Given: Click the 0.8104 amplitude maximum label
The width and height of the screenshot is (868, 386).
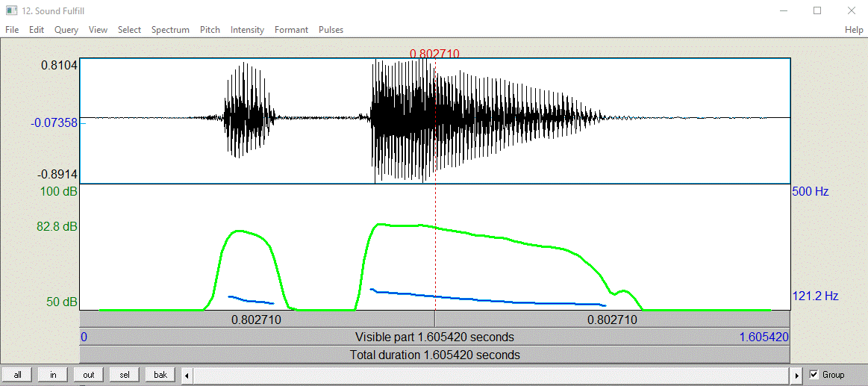Looking at the screenshot, I should [59, 66].
